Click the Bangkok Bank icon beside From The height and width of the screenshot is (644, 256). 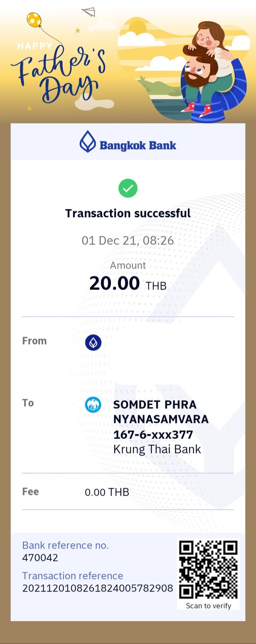pyautogui.click(x=93, y=343)
